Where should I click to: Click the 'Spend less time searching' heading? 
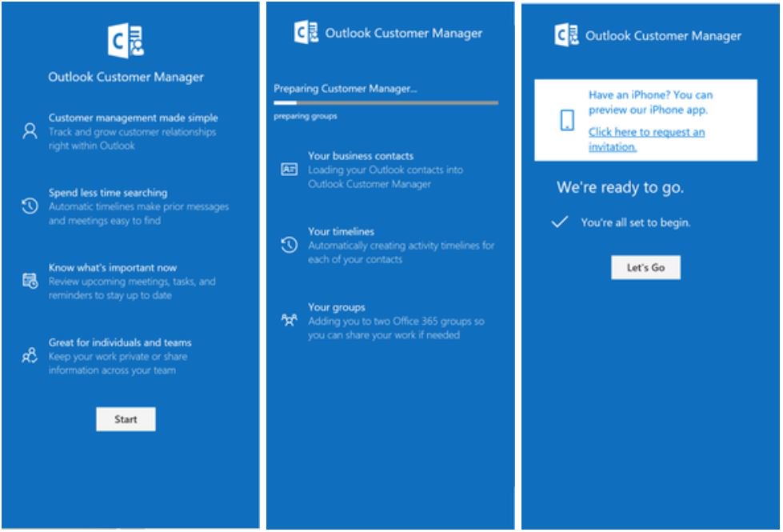[108, 193]
